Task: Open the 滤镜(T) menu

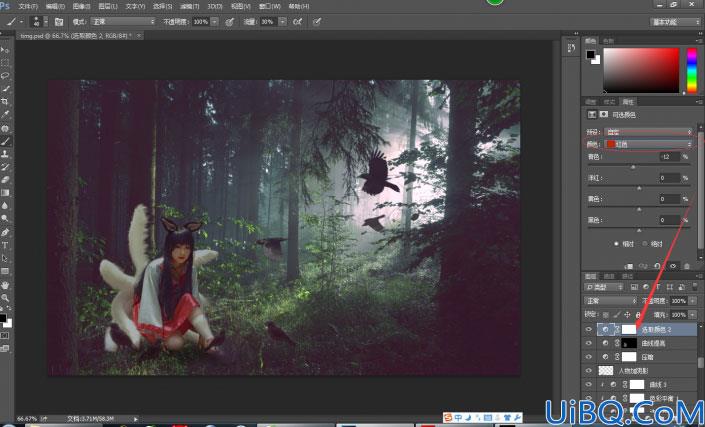Action: point(189,6)
